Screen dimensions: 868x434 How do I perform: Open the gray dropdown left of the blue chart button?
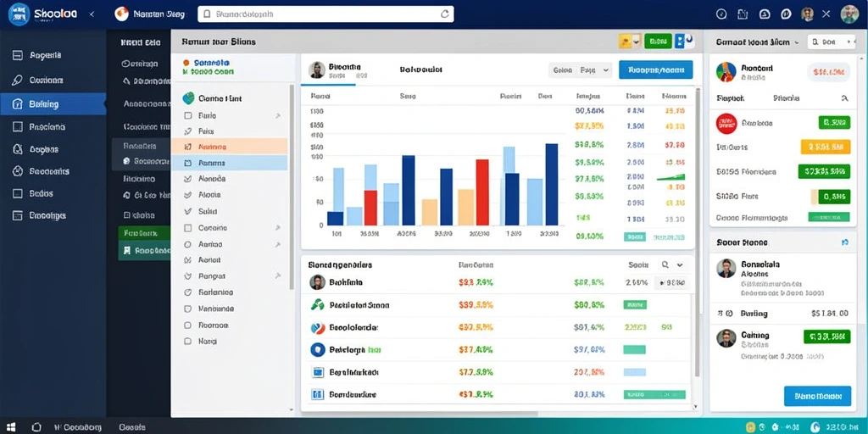pos(580,70)
